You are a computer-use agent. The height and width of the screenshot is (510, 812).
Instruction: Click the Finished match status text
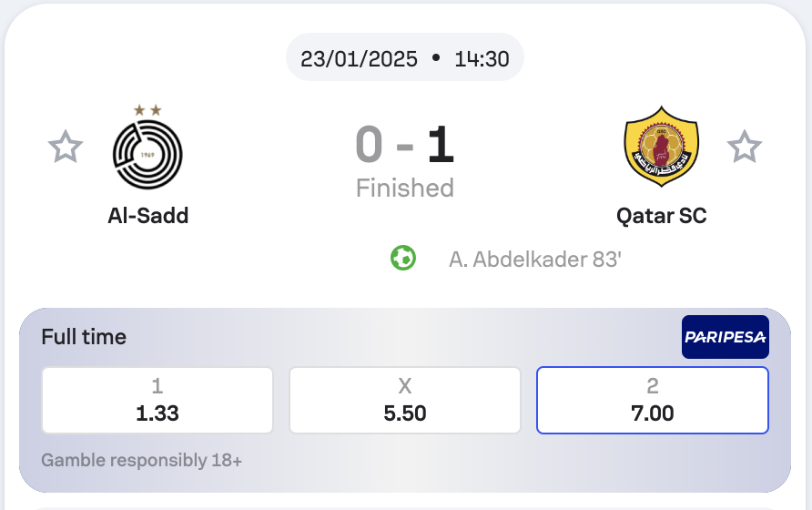pos(405,188)
